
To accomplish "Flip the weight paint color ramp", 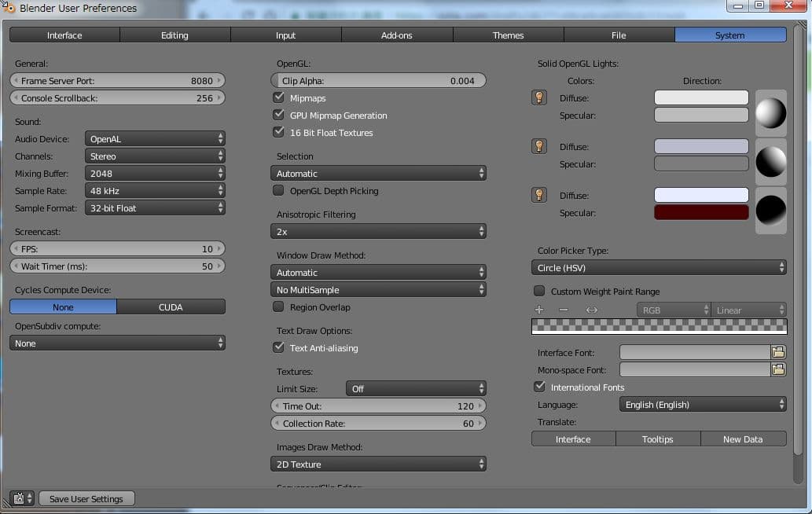I will [591, 310].
